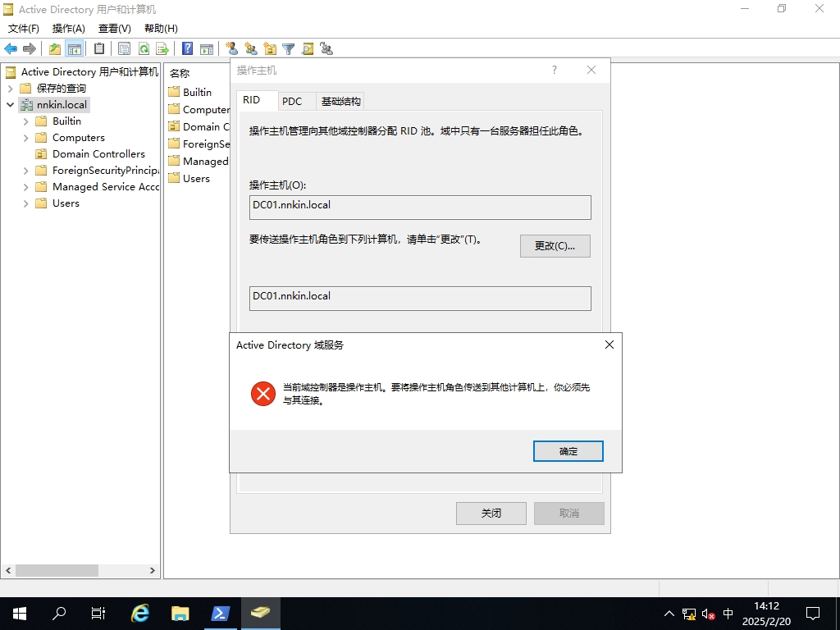Click the create new group icon
Viewport: 840px width, 630px height.
251,49
